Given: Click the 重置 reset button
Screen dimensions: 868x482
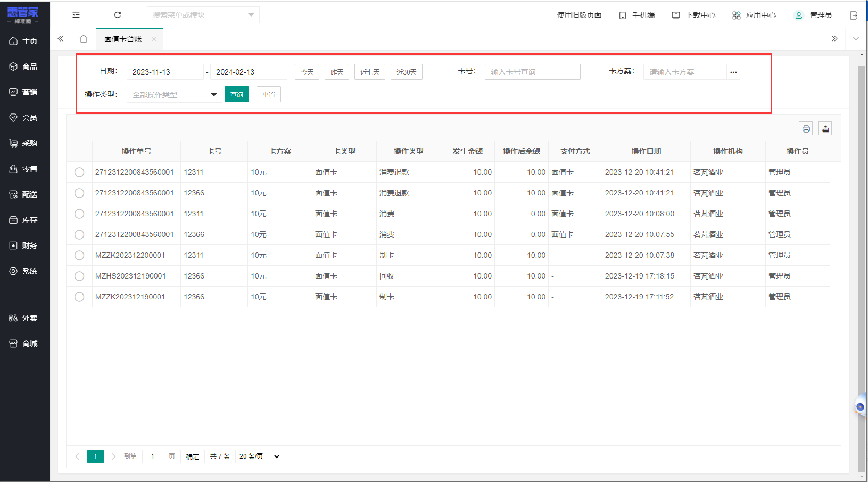Looking at the screenshot, I should pyautogui.click(x=269, y=94).
